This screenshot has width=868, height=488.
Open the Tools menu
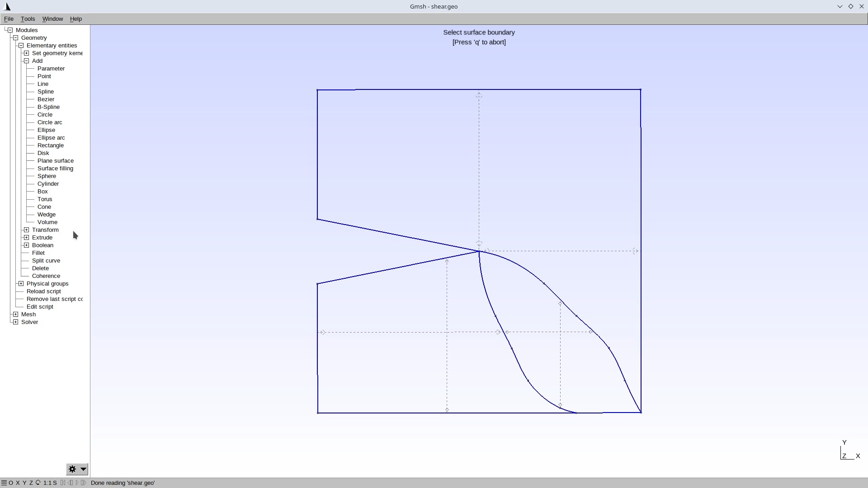pyautogui.click(x=28, y=19)
